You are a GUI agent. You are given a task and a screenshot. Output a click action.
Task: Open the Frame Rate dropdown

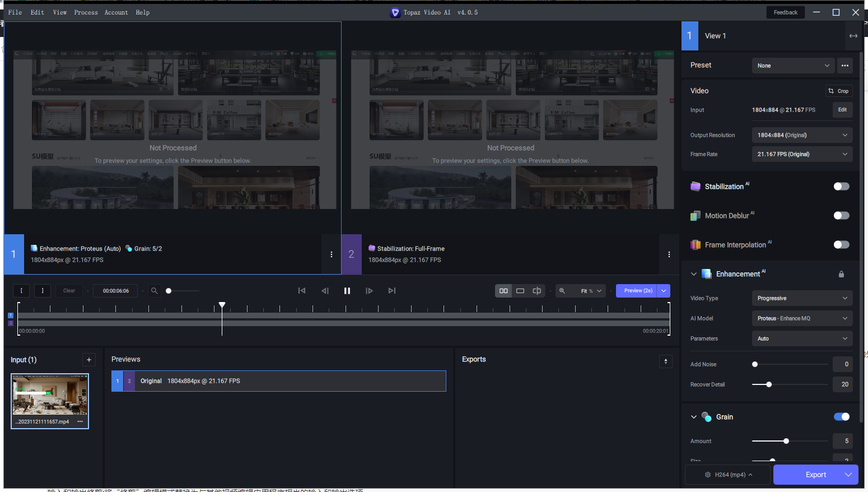(802, 154)
